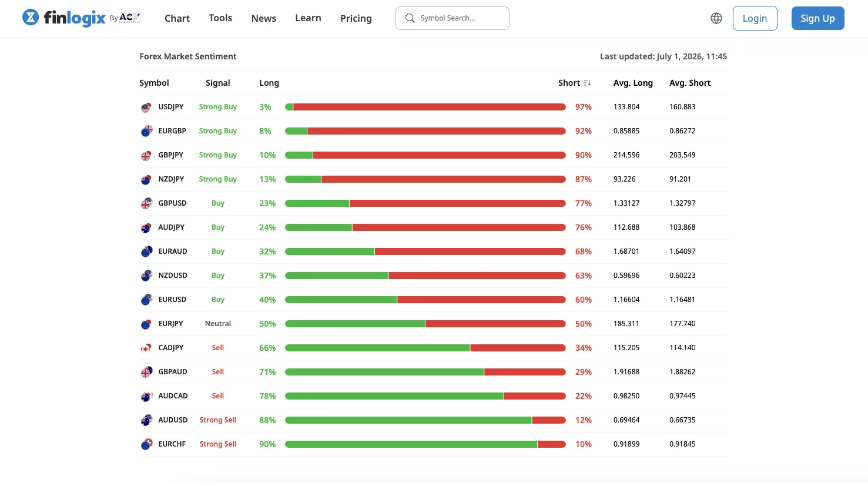Click the Login button
The image size is (868, 483).
click(x=755, y=18)
